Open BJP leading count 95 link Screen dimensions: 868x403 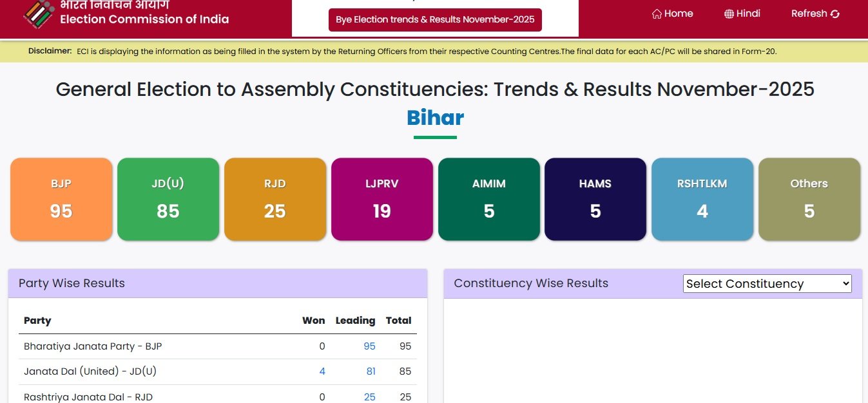(x=369, y=346)
